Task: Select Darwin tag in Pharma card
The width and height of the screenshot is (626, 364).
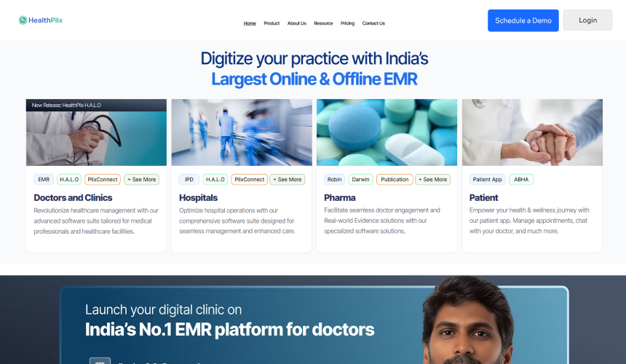Action: pos(360,180)
